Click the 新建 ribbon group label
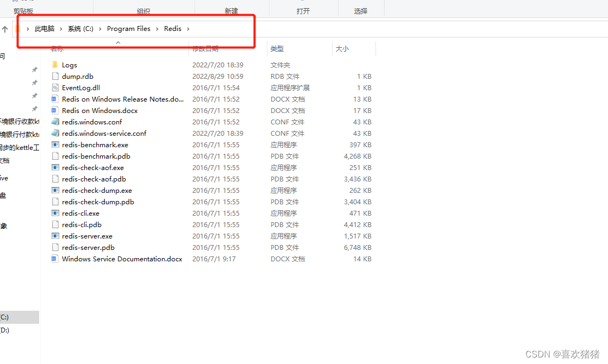This screenshot has width=608, height=364. tap(231, 11)
